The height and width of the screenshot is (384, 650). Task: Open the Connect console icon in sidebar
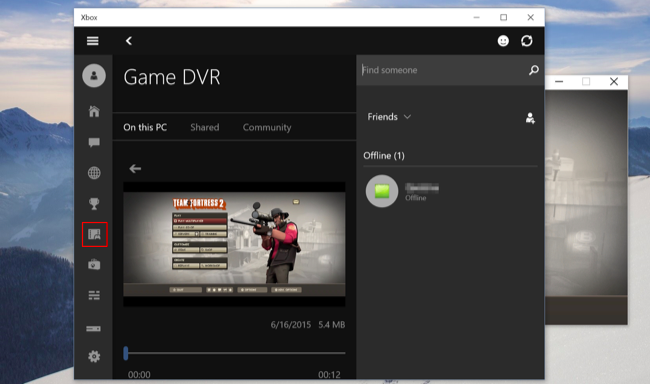(x=93, y=328)
